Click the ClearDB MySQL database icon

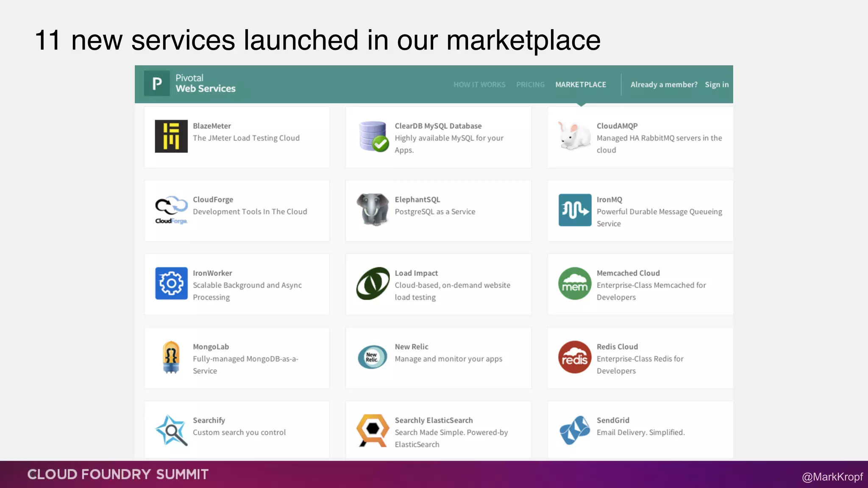(x=373, y=136)
